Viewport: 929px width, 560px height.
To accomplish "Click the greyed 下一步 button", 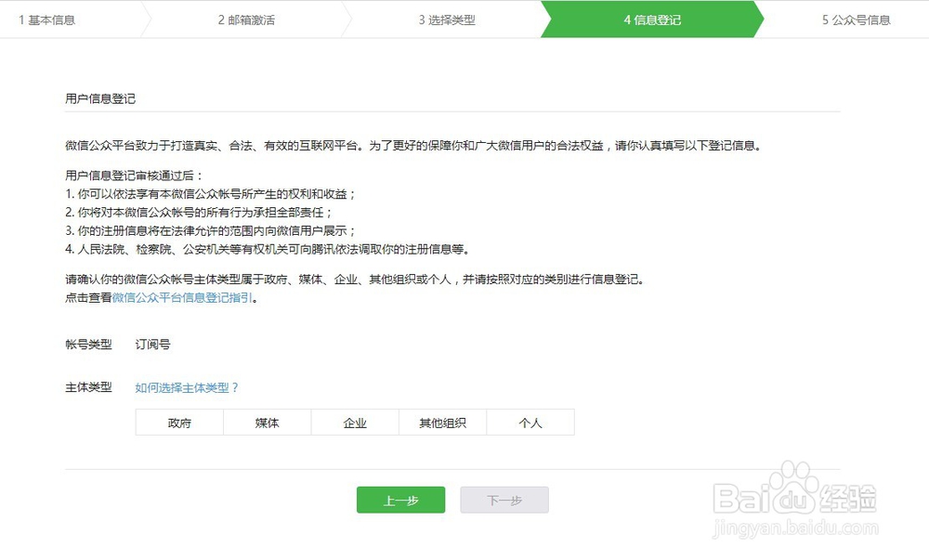I will (504, 501).
